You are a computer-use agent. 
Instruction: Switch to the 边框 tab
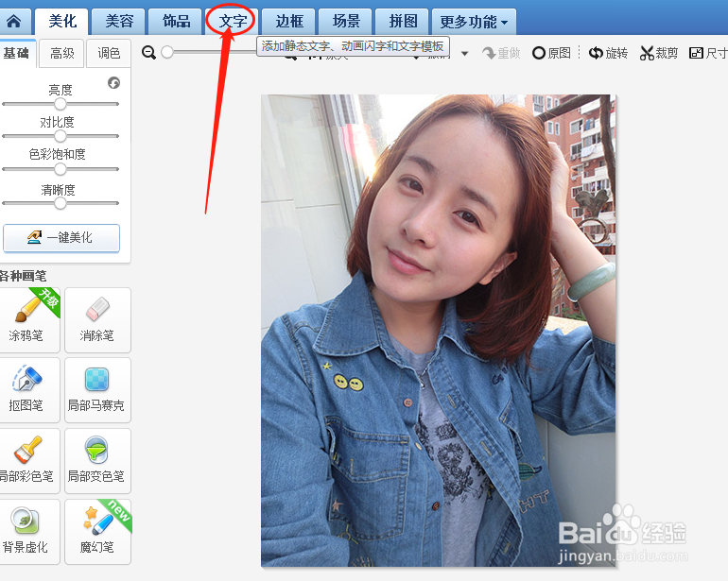coord(289,22)
